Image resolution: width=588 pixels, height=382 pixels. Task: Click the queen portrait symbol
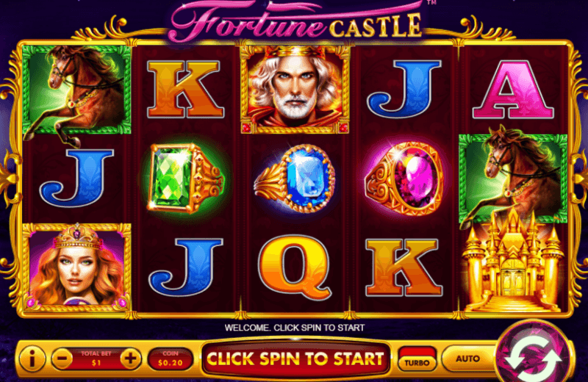(x=77, y=267)
